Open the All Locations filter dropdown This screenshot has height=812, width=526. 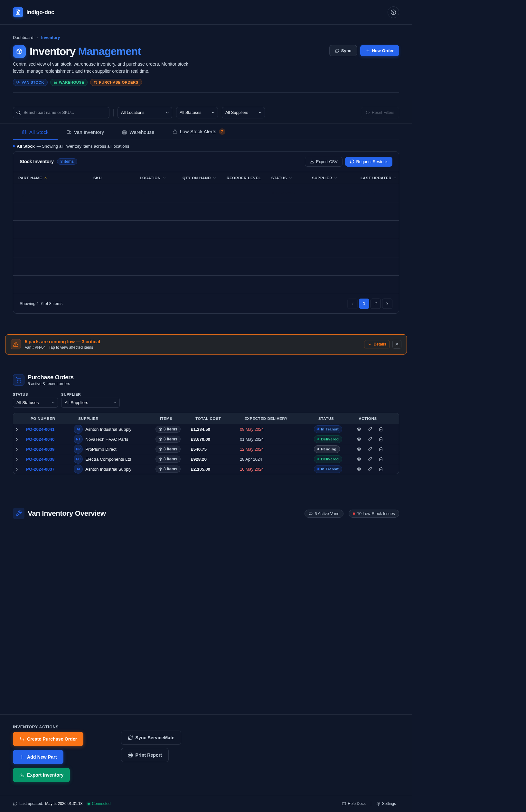(x=145, y=113)
